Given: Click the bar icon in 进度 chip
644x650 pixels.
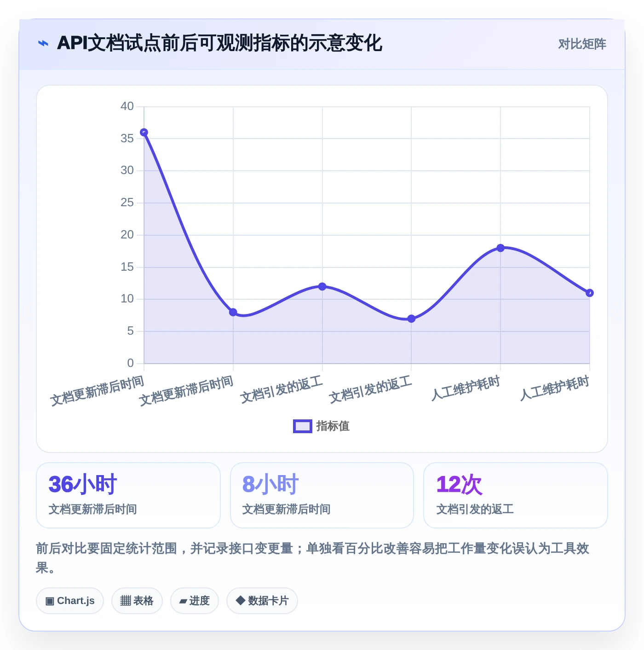Looking at the screenshot, I should pos(184,601).
